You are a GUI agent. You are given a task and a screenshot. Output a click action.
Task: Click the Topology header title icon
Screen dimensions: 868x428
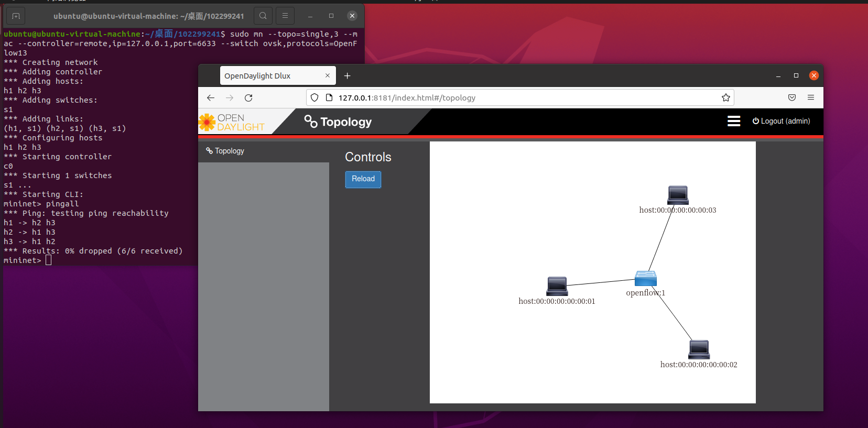click(x=311, y=122)
